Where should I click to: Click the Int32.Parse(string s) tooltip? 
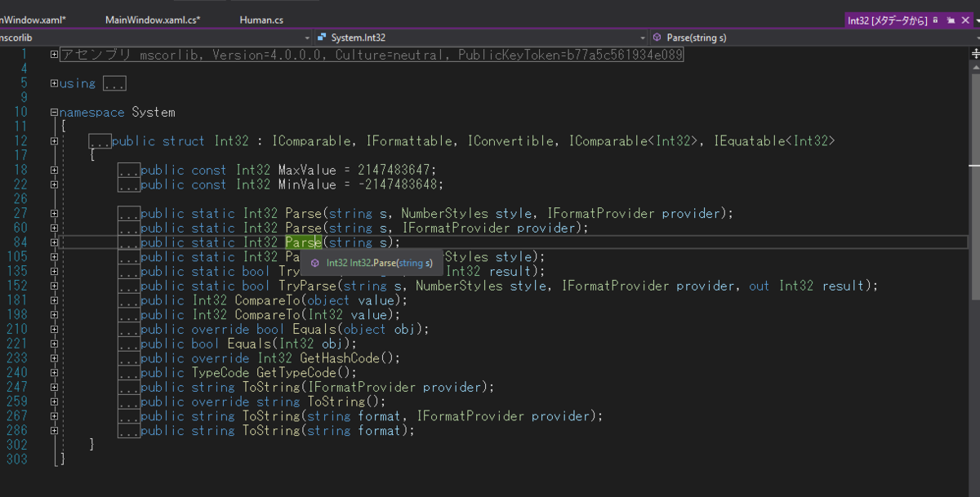tap(372, 263)
